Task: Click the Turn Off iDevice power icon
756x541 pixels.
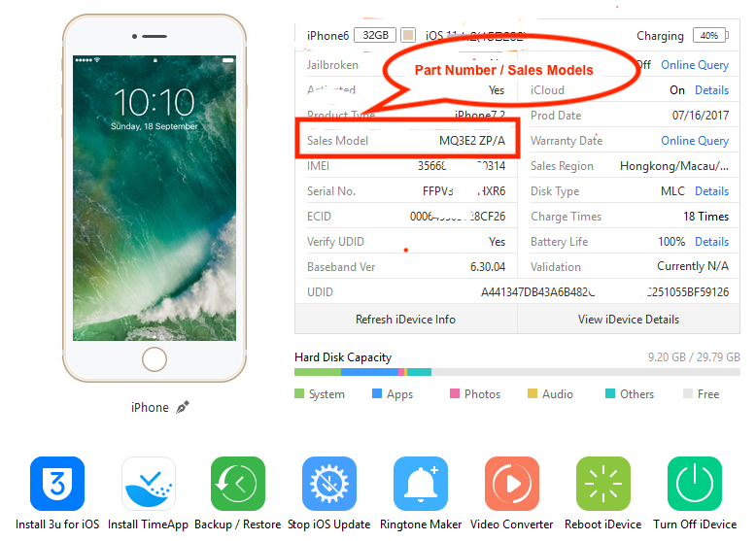Action: pyautogui.click(x=694, y=484)
